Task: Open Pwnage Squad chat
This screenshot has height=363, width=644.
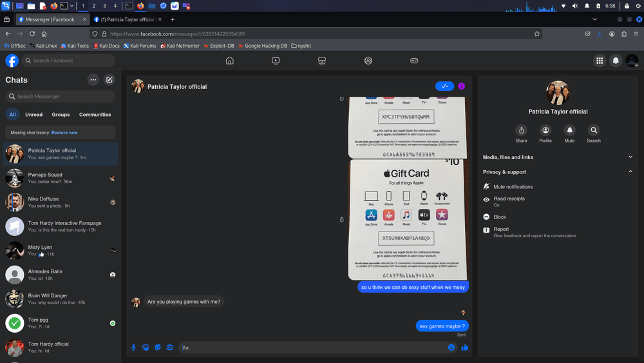Action: click(x=61, y=178)
